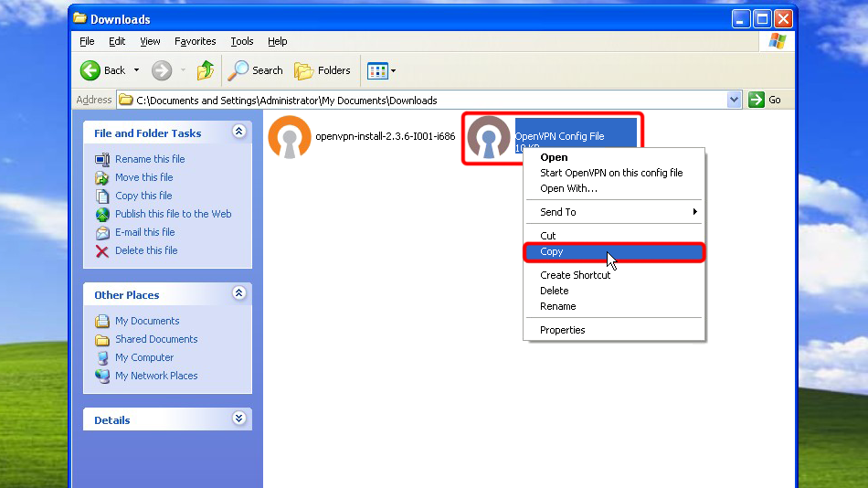Screen dimensions: 868x488
Task: Choose Copy from the context menu
Action: [552, 252]
